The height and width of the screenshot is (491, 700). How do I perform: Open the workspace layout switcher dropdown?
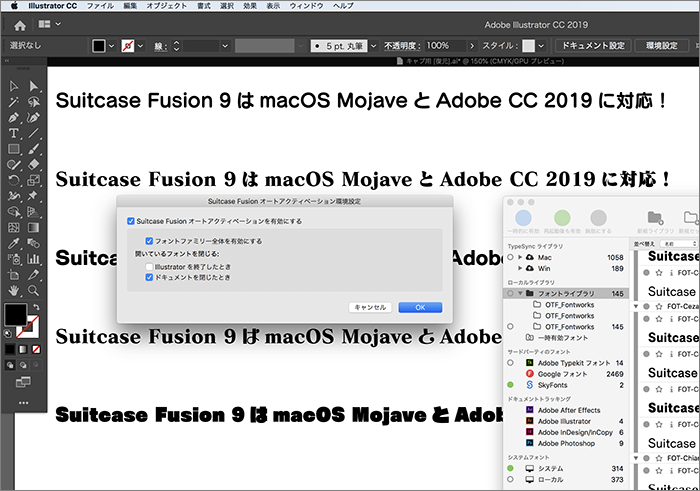pyautogui.click(x=50, y=24)
